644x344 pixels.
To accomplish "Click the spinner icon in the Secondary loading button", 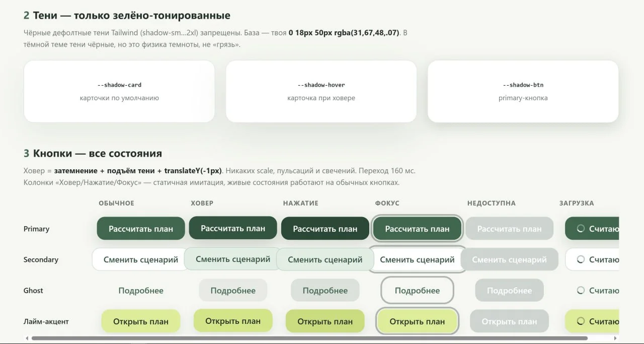I will [x=580, y=259].
